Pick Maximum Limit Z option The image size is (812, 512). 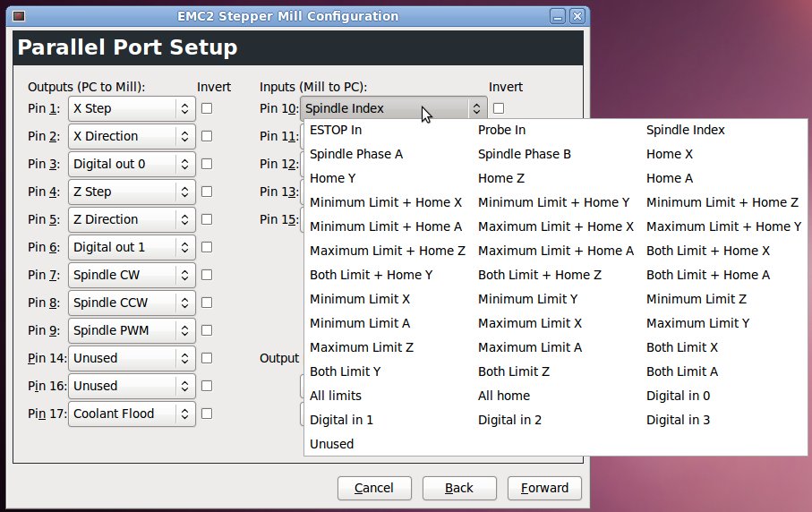(362, 347)
